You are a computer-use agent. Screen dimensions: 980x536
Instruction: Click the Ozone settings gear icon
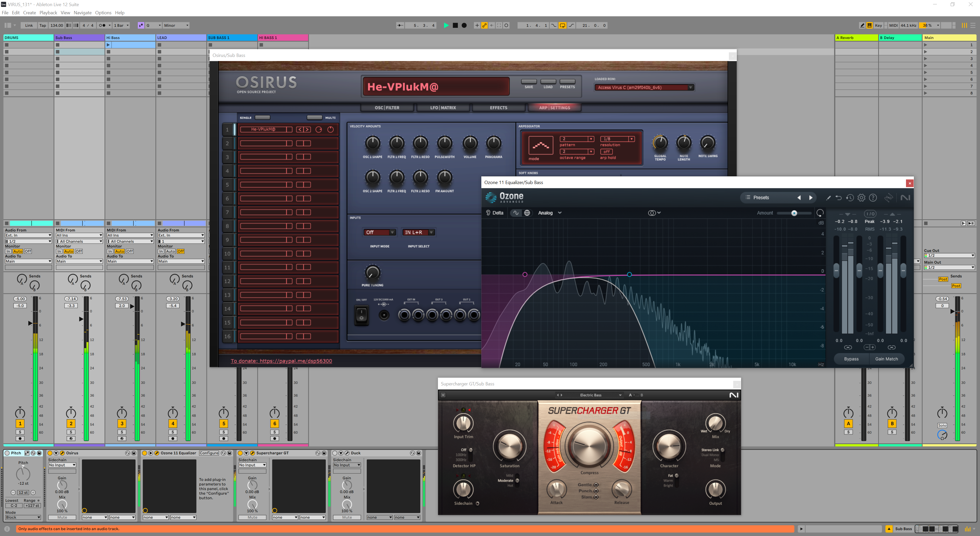(x=861, y=198)
